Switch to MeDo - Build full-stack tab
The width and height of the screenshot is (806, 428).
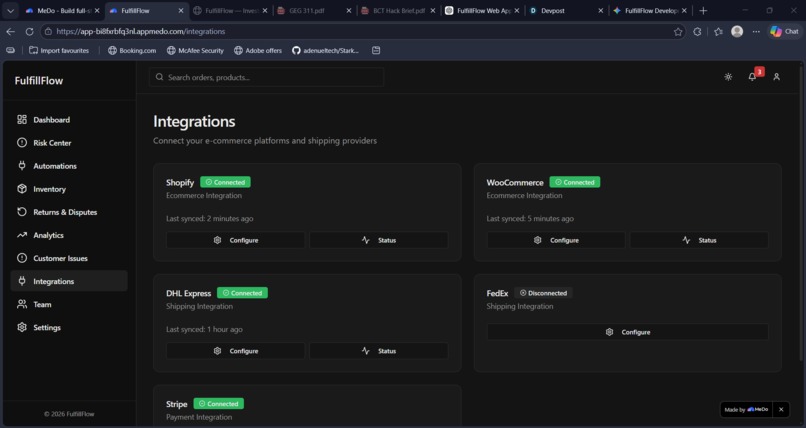(x=62, y=10)
